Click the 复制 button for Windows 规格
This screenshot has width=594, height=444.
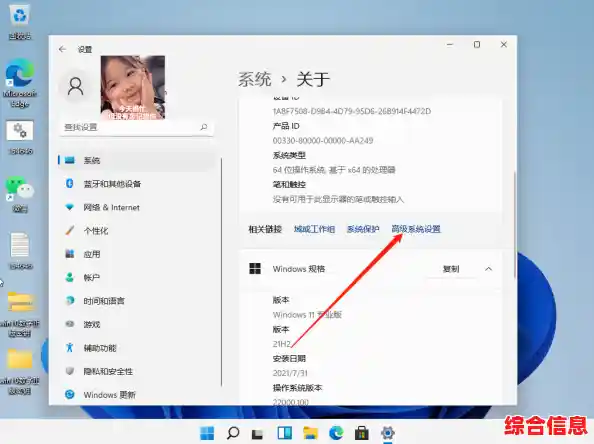coord(451,269)
